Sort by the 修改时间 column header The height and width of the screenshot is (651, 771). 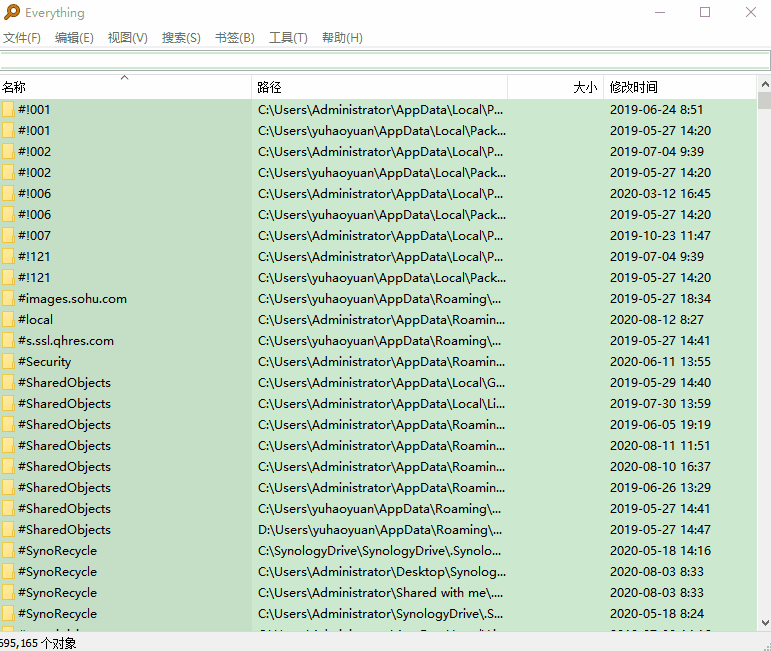(x=680, y=87)
